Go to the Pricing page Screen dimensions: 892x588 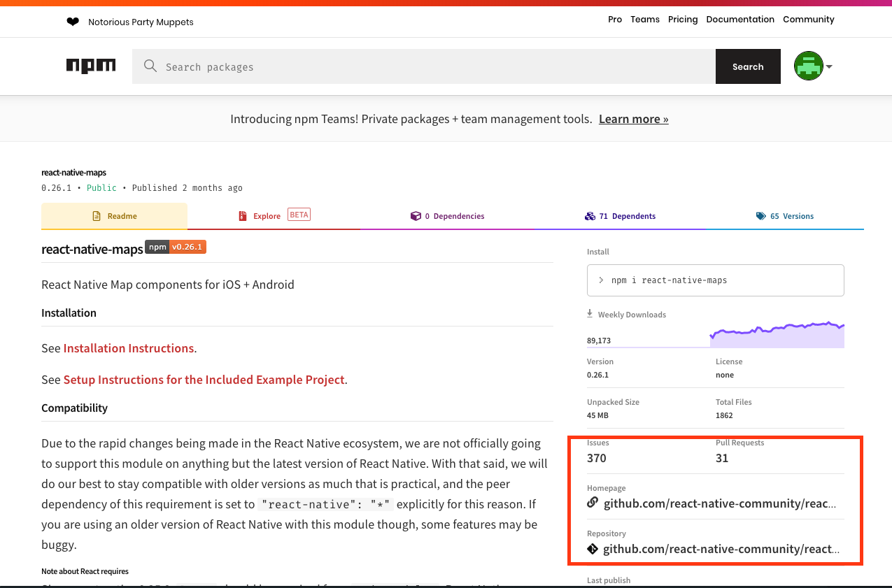click(x=683, y=20)
